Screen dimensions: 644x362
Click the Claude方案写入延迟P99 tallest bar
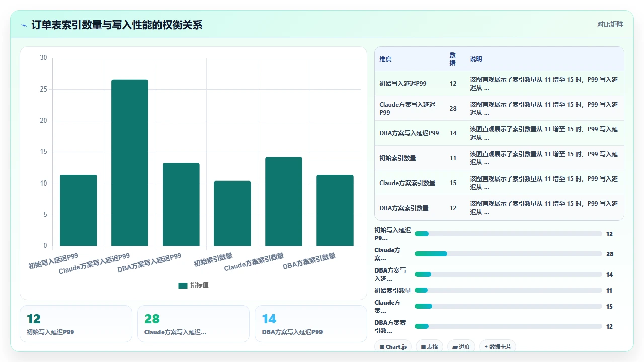click(x=130, y=163)
